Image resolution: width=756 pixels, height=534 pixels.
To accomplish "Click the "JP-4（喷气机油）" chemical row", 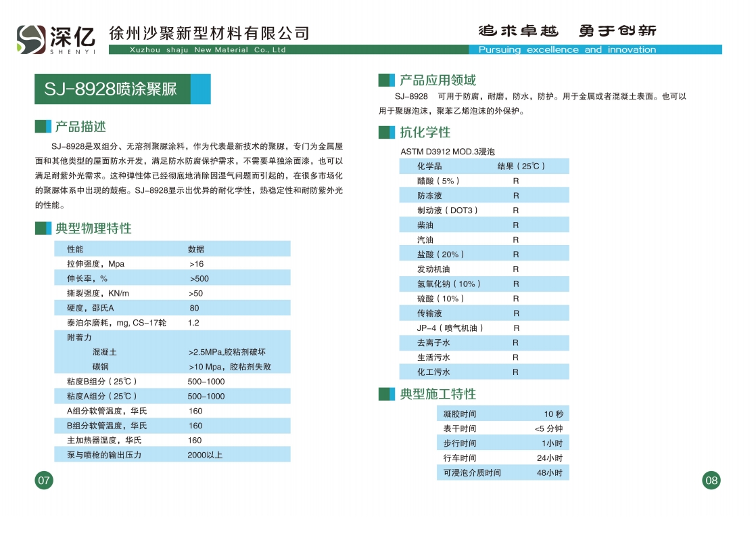I will point(484,328).
